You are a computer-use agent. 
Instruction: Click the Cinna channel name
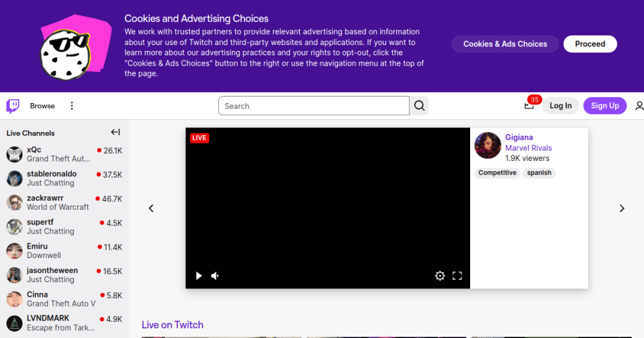[x=37, y=294]
